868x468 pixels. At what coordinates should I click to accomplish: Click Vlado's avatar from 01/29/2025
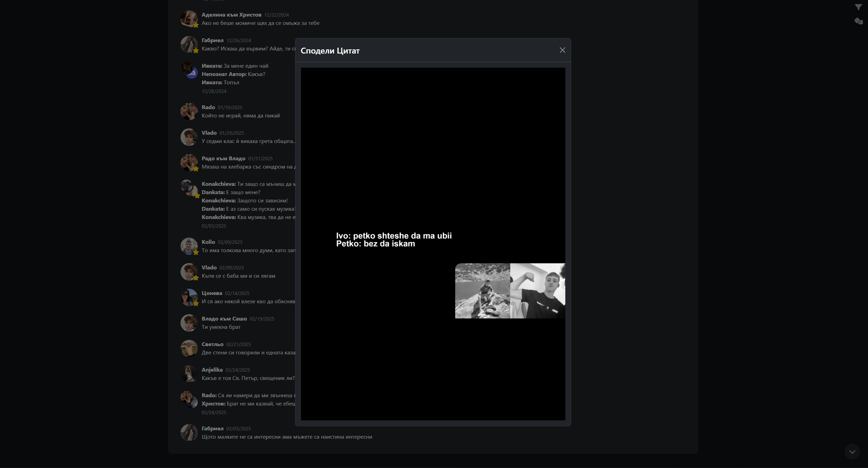(x=189, y=137)
